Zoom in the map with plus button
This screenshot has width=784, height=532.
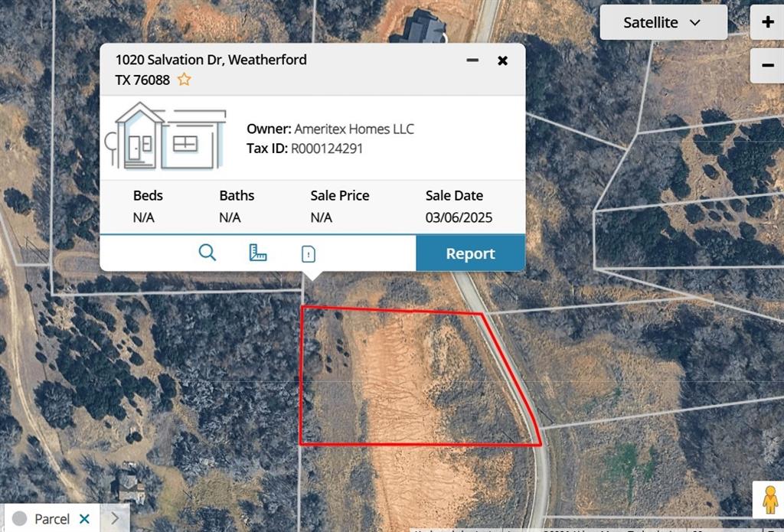pyautogui.click(x=767, y=22)
